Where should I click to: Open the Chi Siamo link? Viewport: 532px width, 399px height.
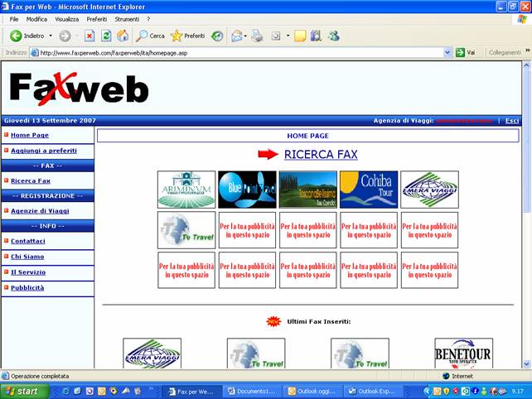27,257
